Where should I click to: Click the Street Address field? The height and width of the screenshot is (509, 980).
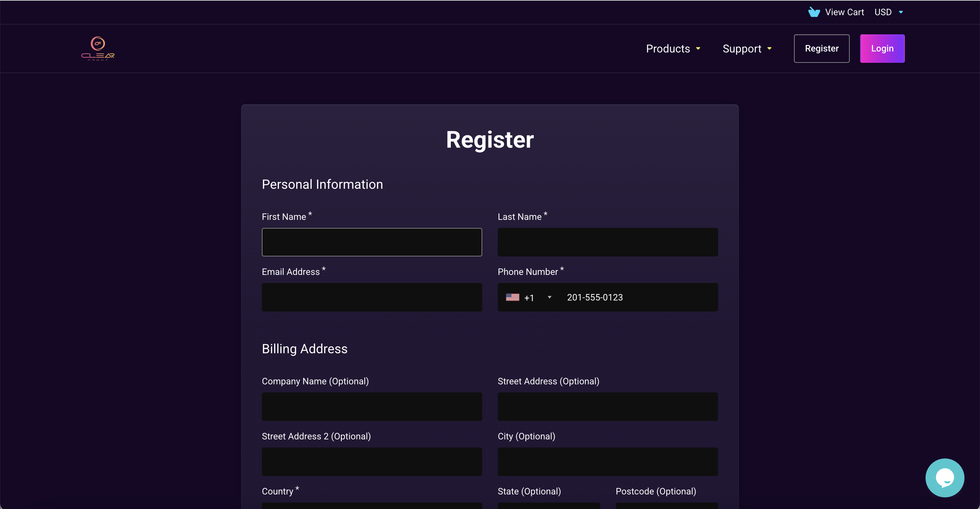607,406
